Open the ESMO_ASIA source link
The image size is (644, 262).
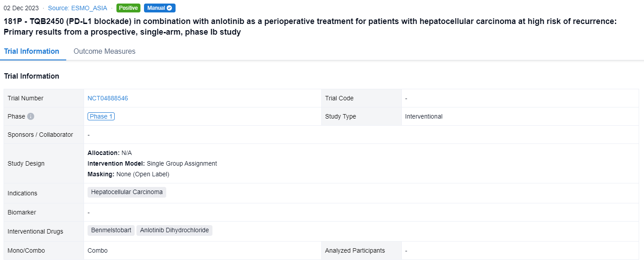[77, 8]
